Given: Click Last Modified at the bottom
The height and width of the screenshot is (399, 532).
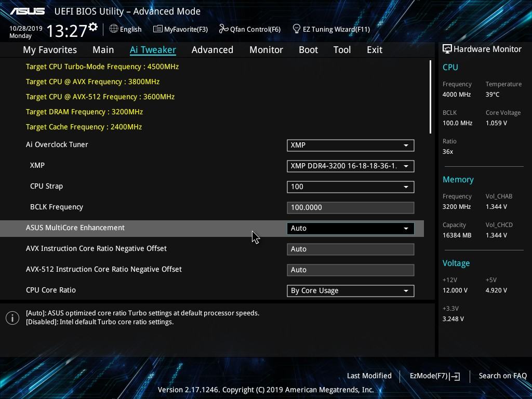Looking at the screenshot, I should click(x=369, y=376).
